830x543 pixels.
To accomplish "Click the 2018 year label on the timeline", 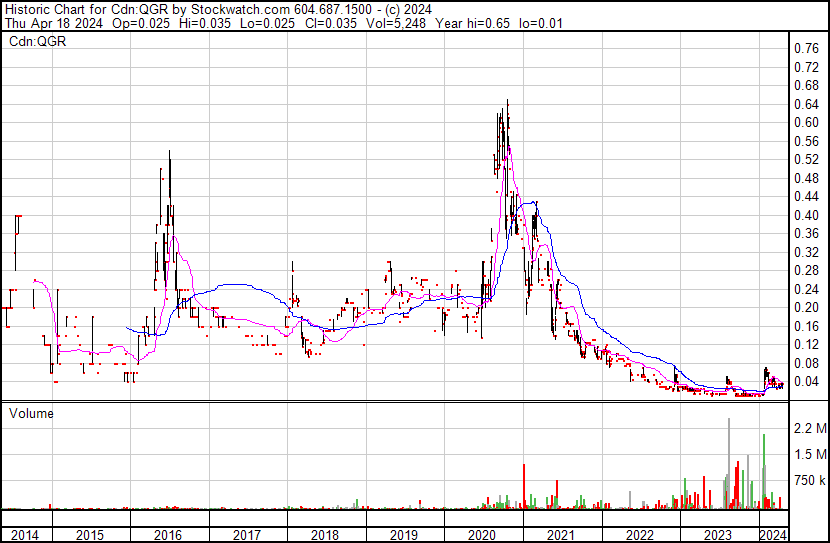I will [324, 535].
